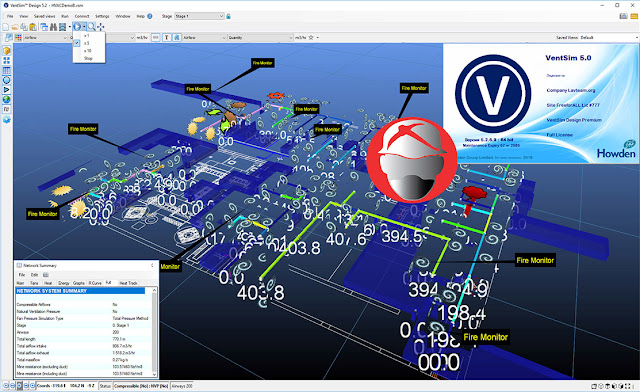Click Network Summary toolbar icon beside Edit
Viewport: 640px width, 392px height.
pos(46,275)
